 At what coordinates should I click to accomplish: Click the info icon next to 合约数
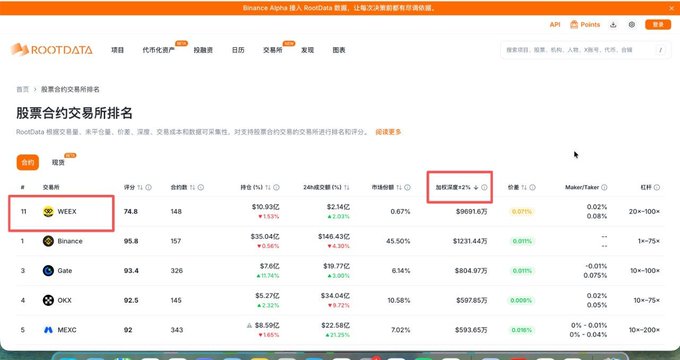pos(200,187)
